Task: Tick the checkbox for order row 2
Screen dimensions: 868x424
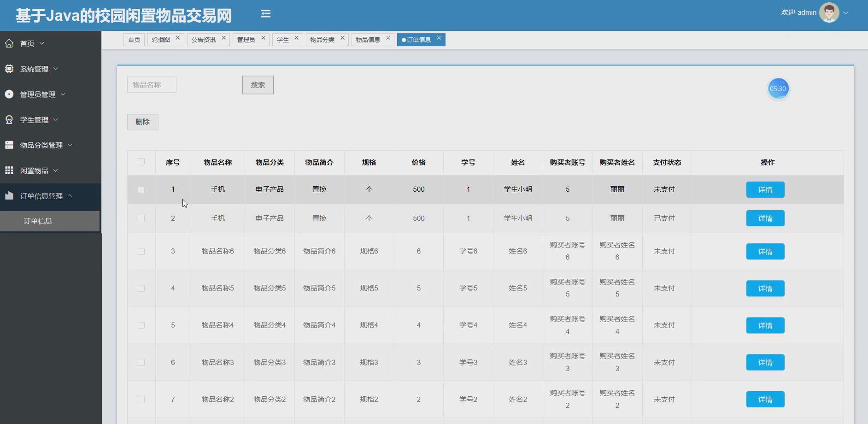Action: pos(141,218)
